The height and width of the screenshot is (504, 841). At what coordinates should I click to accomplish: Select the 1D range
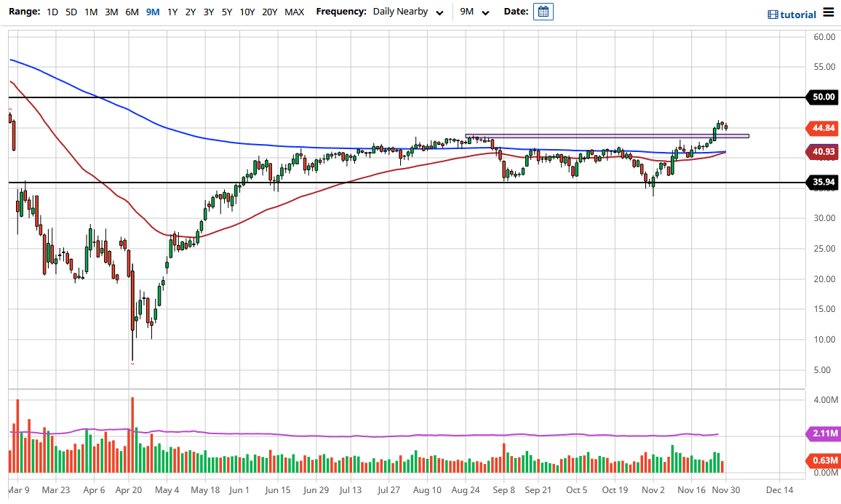(52, 12)
